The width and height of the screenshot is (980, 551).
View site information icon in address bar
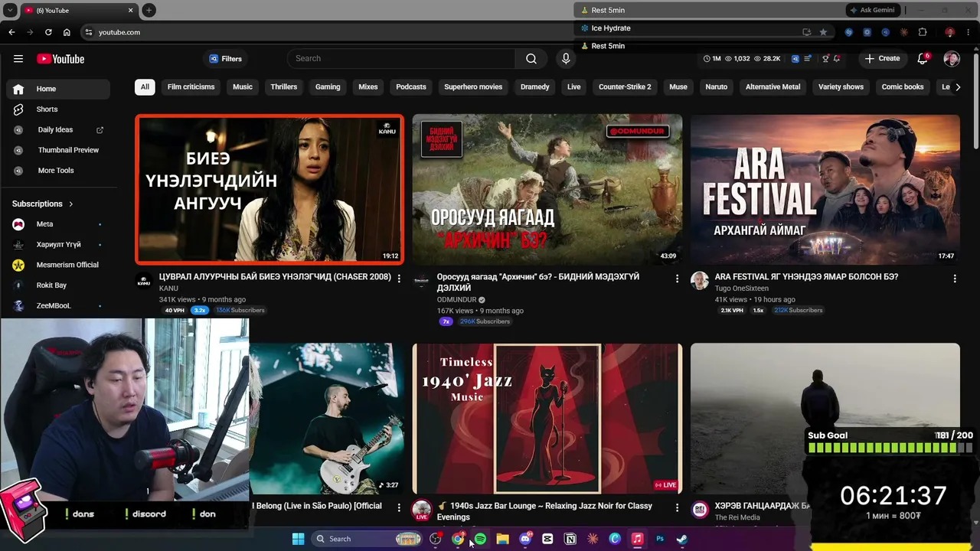[89, 32]
